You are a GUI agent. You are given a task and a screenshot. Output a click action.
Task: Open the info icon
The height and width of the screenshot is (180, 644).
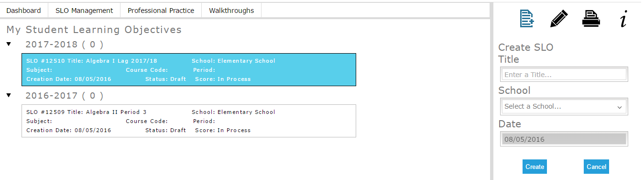[x=623, y=19]
